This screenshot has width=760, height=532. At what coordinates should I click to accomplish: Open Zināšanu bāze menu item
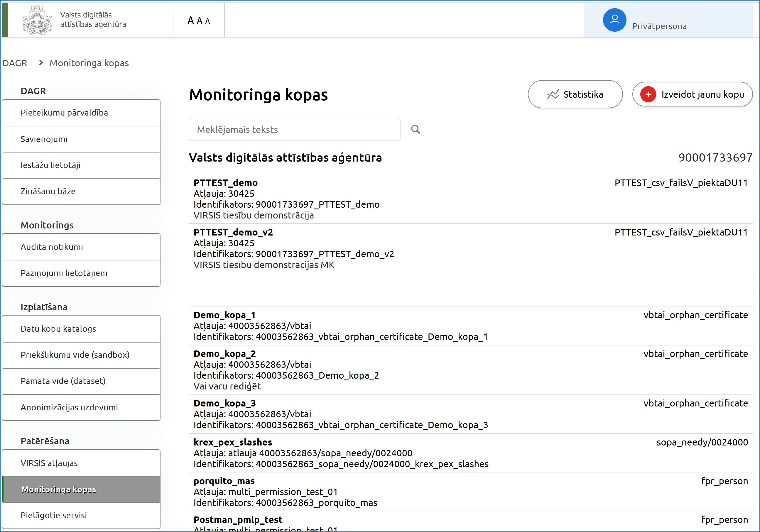pyautogui.click(x=81, y=191)
